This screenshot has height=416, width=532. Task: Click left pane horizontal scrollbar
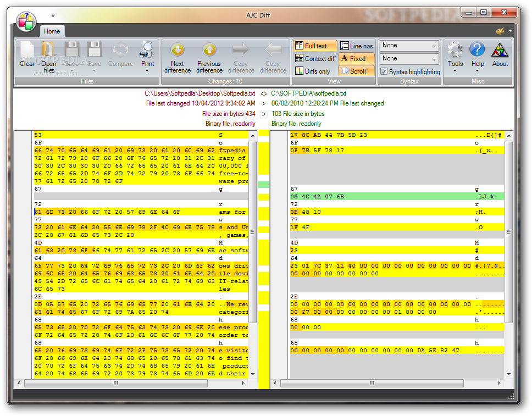tap(116, 383)
